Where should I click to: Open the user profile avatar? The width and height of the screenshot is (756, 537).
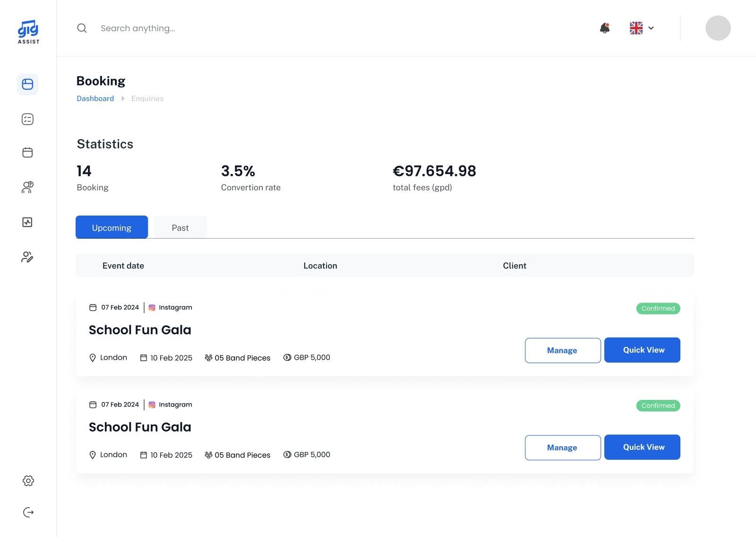[x=718, y=28]
